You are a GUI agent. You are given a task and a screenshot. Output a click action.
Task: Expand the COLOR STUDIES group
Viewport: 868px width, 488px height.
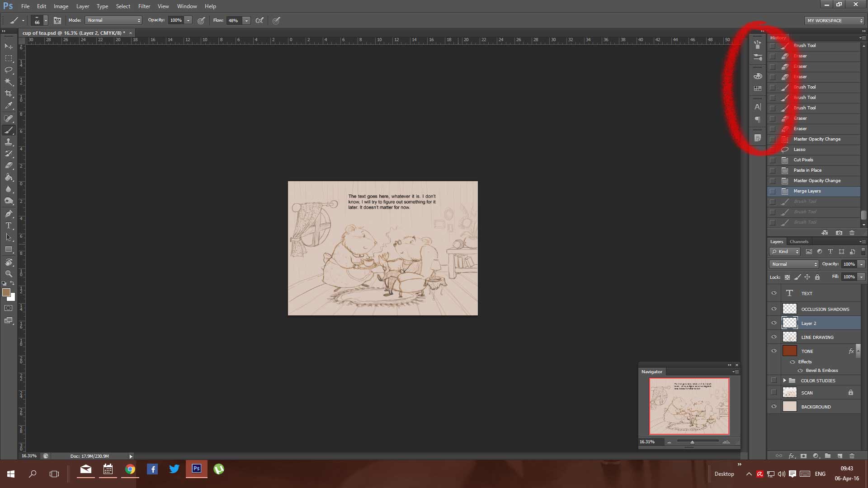(x=785, y=380)
